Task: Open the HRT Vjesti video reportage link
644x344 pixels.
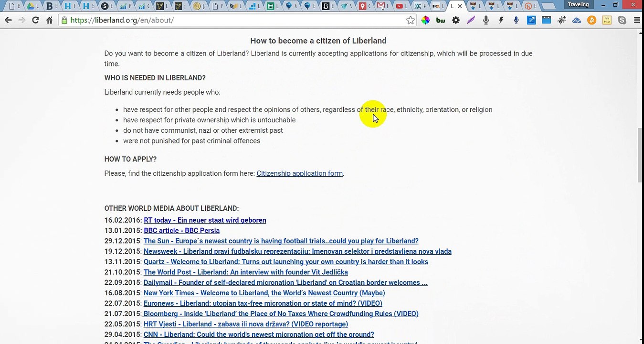Action: click(245, 324)
